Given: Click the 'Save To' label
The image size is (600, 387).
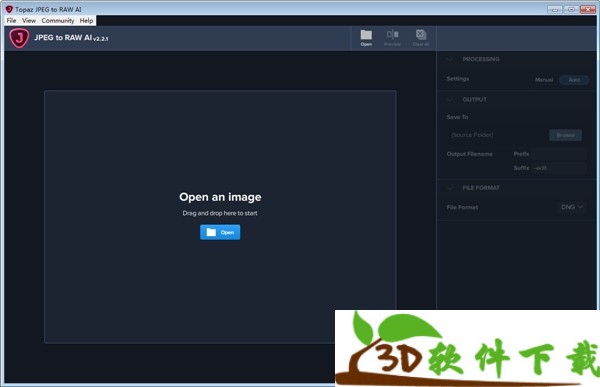Looking at the screenshot, I should [457, 117].
